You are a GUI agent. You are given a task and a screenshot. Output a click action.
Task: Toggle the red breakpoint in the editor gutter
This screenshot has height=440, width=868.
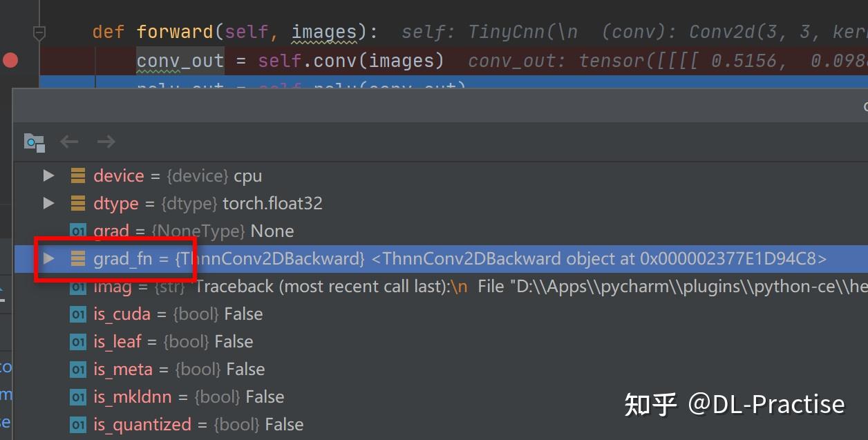(10, 60)
